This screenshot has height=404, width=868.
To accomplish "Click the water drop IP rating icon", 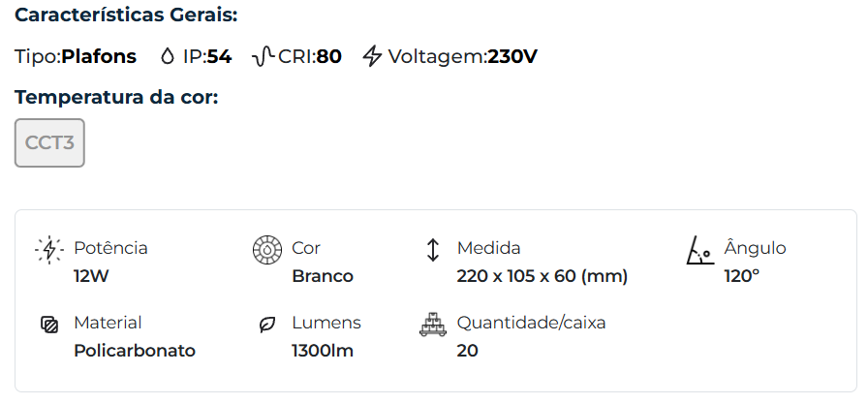I will point(167,56).
